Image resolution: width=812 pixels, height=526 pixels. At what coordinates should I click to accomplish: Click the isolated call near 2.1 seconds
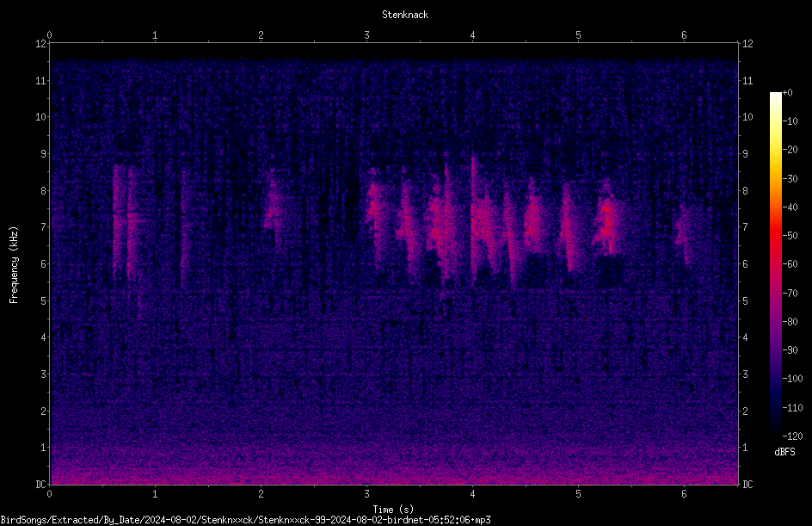pos(273,207)
